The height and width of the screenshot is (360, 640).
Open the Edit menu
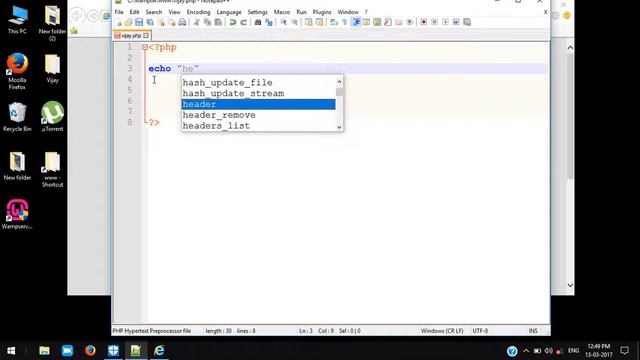(134, 12)
